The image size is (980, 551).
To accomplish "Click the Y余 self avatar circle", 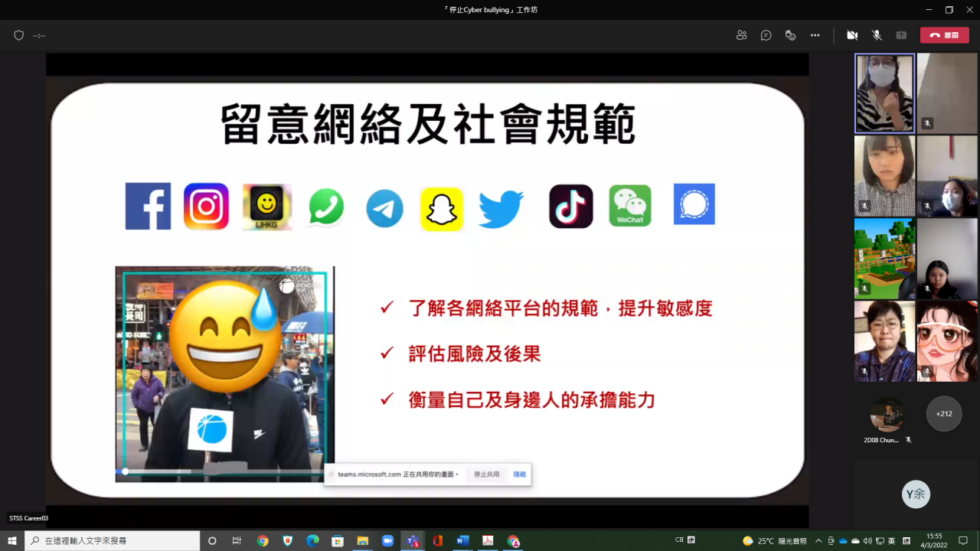I will tap(916, 494).
